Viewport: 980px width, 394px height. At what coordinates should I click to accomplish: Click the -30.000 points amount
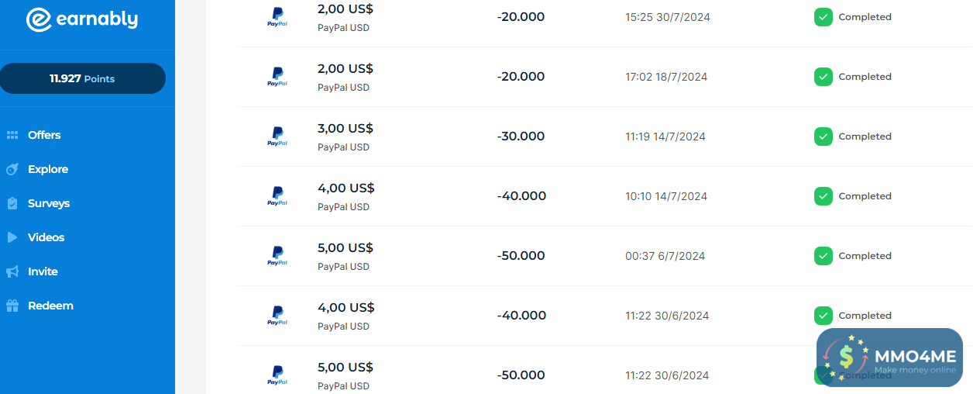tap(521, 137)
